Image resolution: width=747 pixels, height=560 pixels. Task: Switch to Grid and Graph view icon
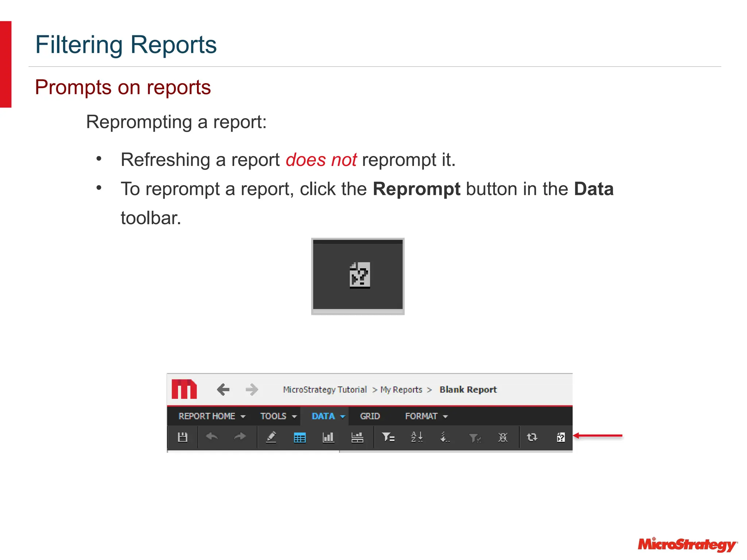point(357,437)
